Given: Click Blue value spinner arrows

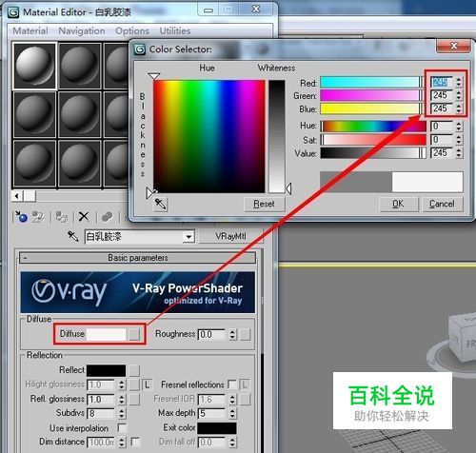Looking at the screenshot, I should pyautogui.click(x=459, y=108).
